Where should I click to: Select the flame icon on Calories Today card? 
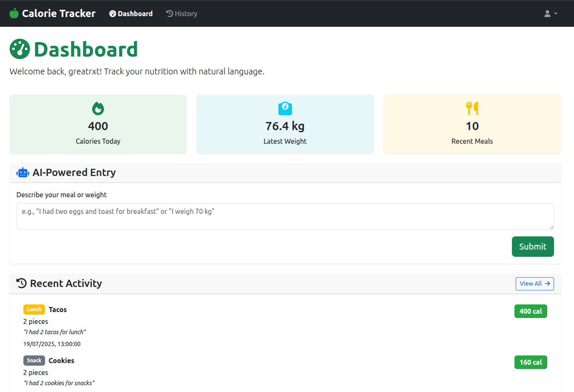(x=98, y=108)
